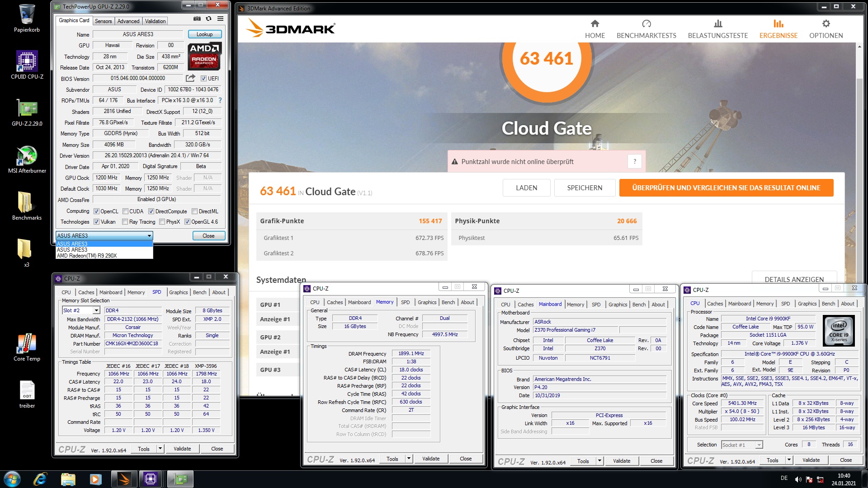Open Tools dropdown arrow in CPU-Z Memory window

click(x=408, y=459)
